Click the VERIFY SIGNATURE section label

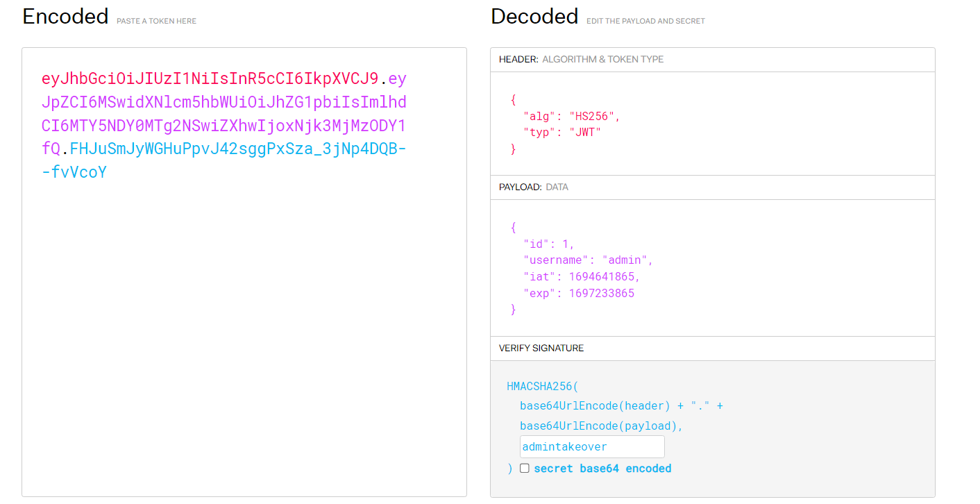click(541, 348)
